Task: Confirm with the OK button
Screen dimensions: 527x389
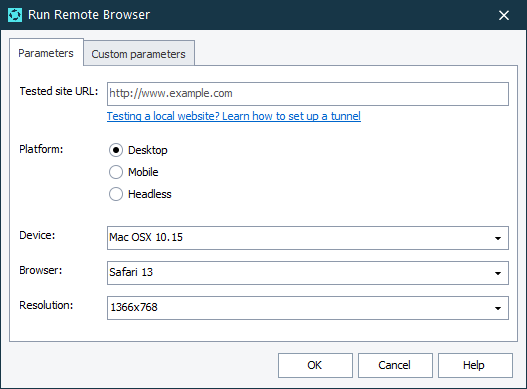Action: tap(315, 365)
